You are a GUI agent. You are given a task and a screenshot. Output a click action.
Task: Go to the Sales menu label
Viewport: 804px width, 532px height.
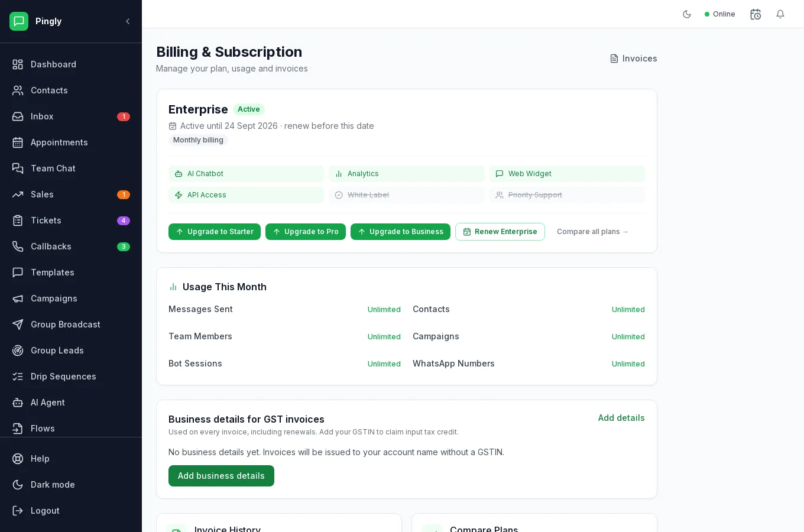pyautogui.click(x=42, y=194)
